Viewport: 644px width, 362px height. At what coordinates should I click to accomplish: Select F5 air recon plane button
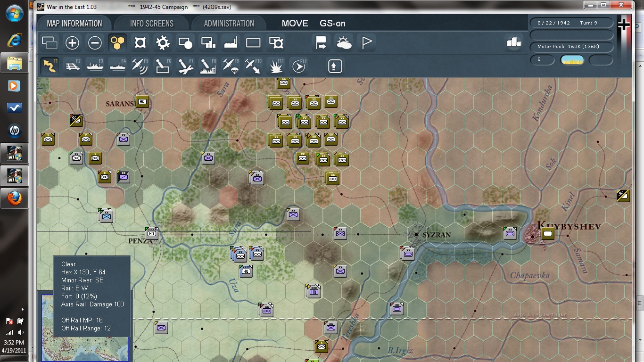[140, 66]
